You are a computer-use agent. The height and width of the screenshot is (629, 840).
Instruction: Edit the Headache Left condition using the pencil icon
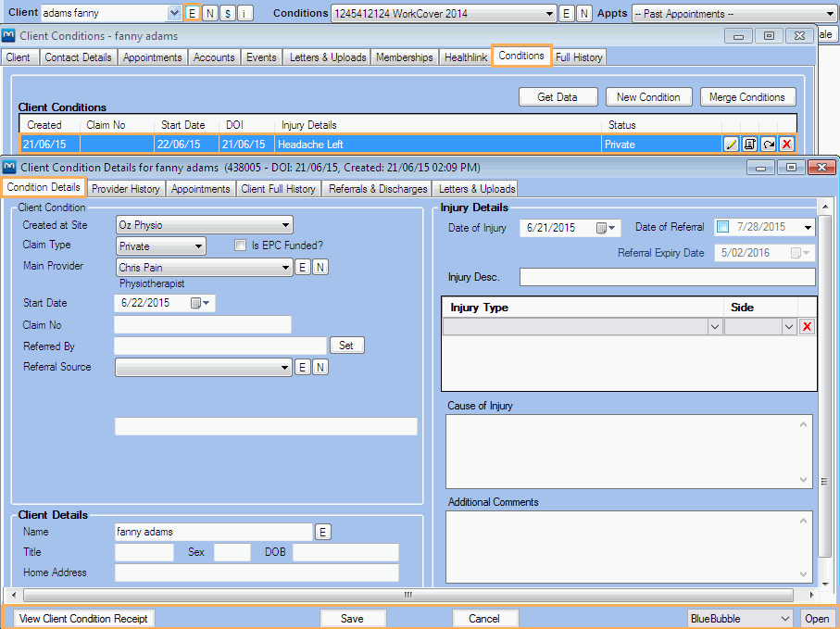click(x=731, y=144)
